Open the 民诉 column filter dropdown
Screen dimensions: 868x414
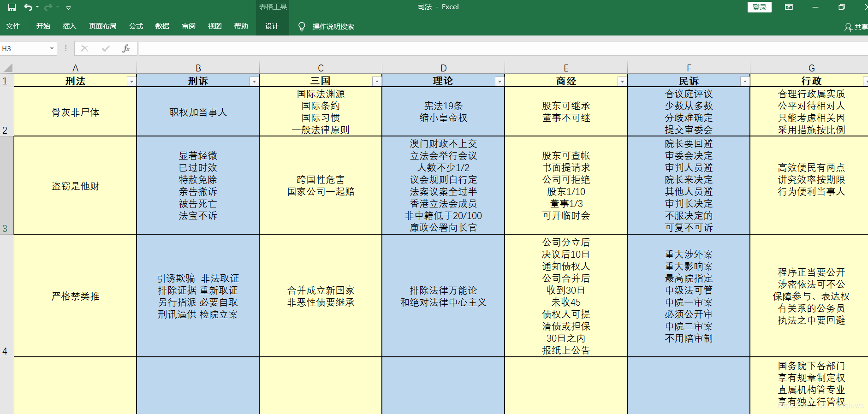[745, 81]
